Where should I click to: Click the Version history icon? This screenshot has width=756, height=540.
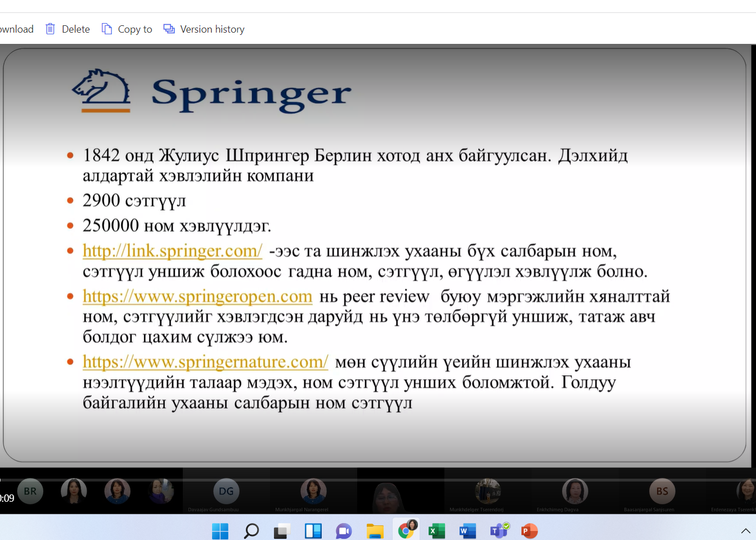(x=169, y=29)
